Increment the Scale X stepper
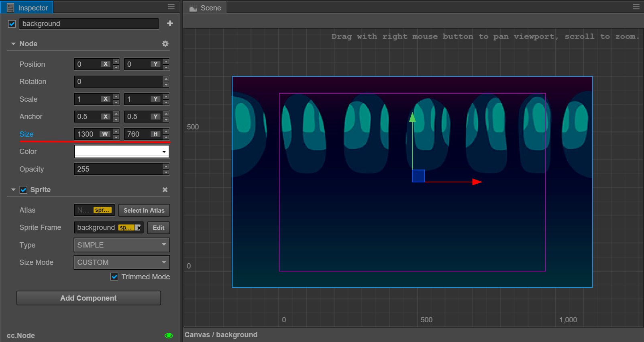 coord(116,96)
